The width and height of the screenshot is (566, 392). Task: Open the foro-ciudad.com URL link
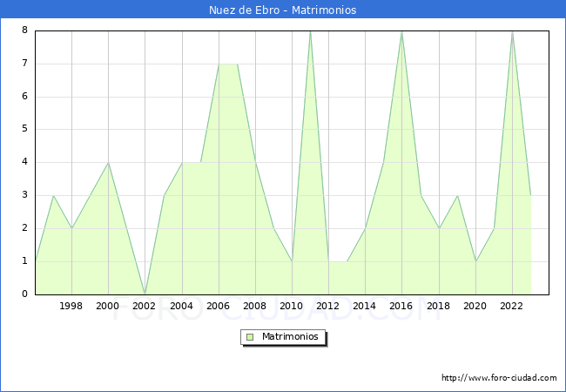pyautogui.click(x=499, y=378)
